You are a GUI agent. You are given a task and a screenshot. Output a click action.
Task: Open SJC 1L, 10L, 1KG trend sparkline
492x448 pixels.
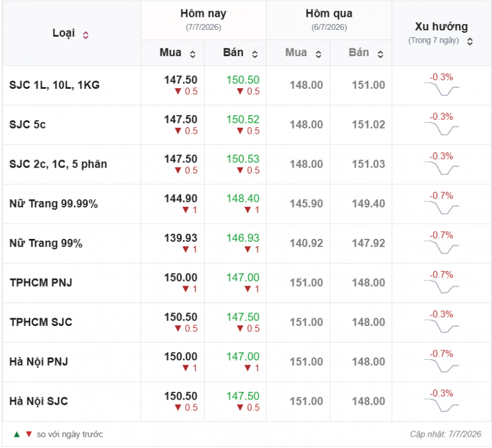442,89
